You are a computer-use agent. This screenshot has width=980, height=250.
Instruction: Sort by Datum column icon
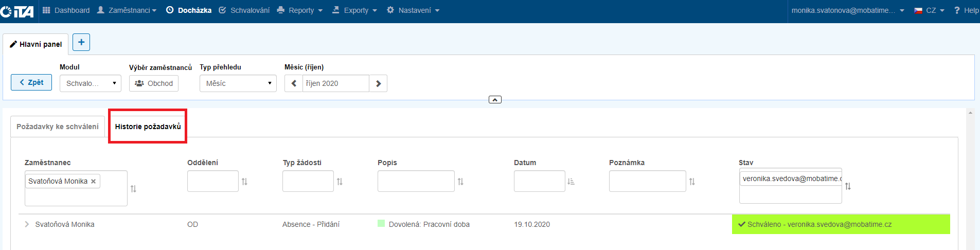tap(571, 182)
